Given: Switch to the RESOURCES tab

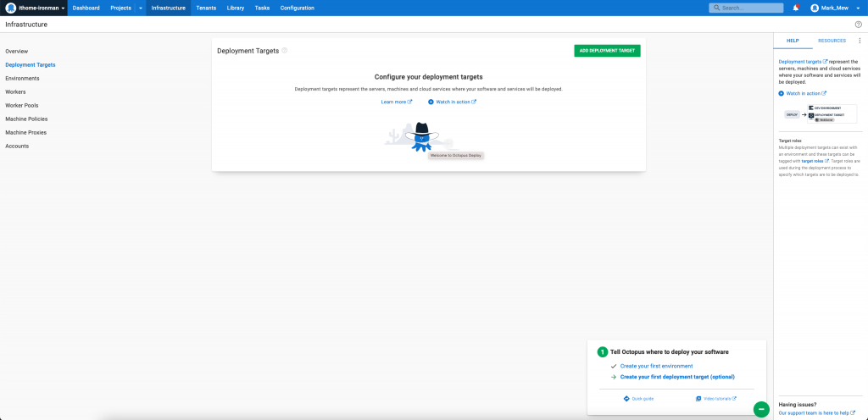Looking at the screenshot, I should [832, 41].
